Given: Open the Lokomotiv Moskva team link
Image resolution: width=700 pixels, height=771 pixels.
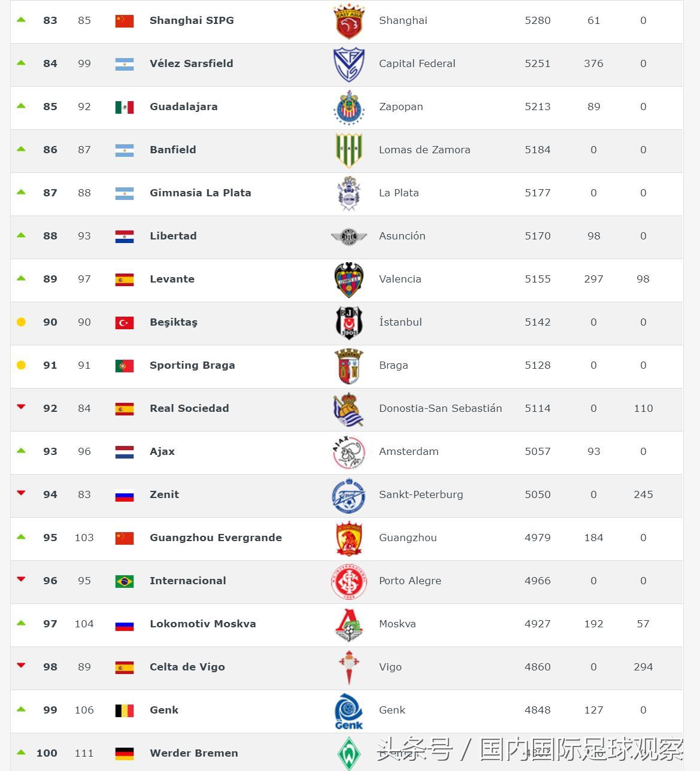Looking at the screenshot, I should (202, 624).
